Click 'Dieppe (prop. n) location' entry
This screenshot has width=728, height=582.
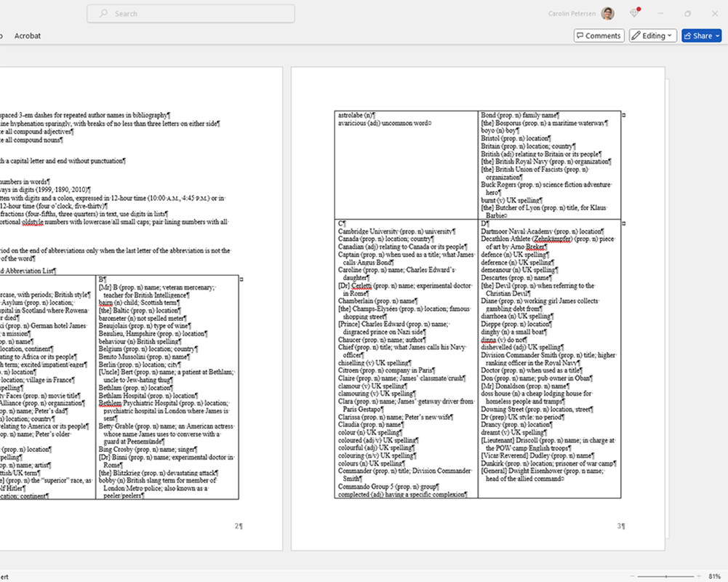[517, 324]
